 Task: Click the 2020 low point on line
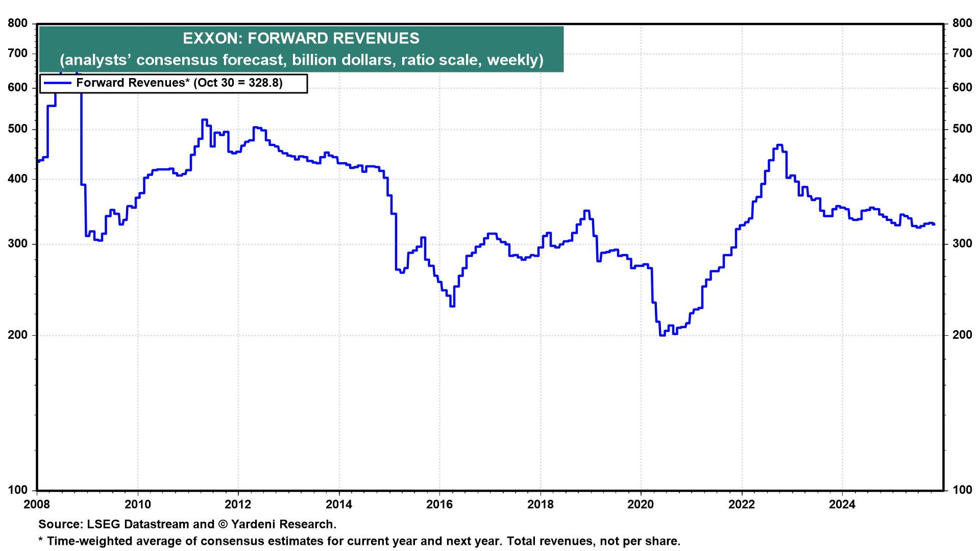[662, 335]
